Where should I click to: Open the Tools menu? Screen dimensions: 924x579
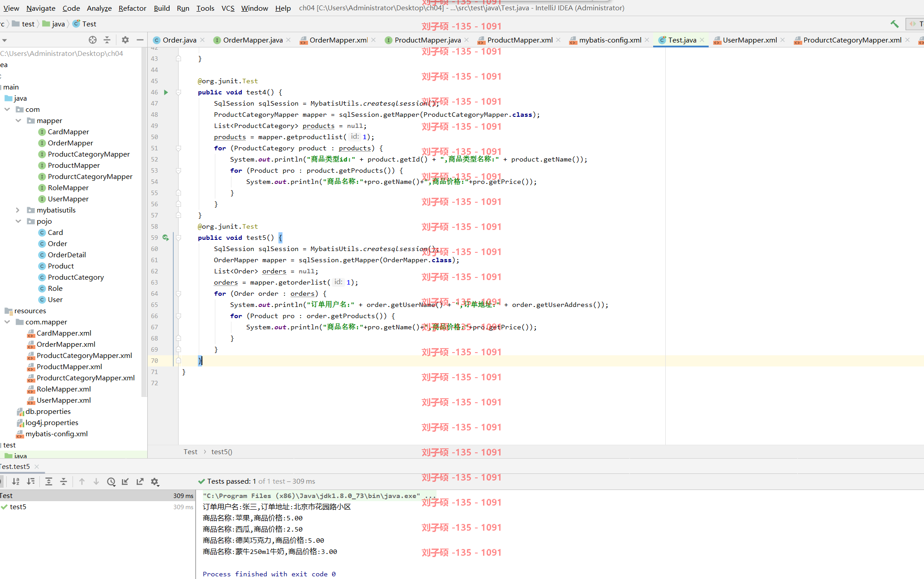(205, 8)
